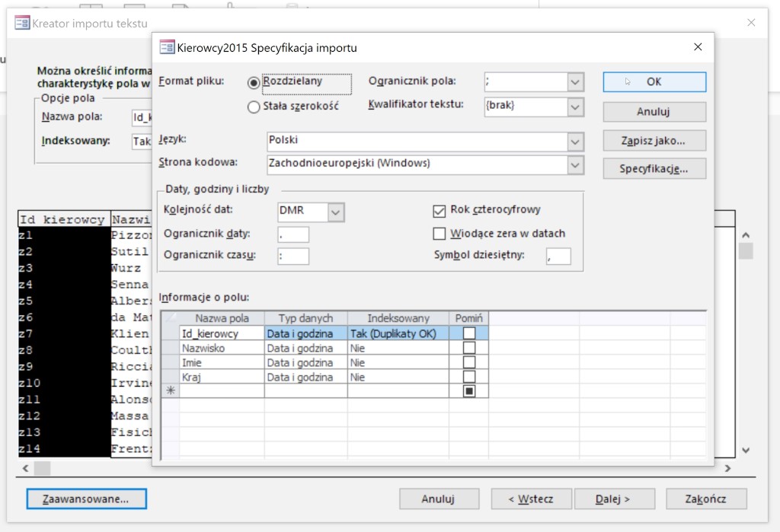
Task: Open the Strona kodowa dropdown
Action: [575, 164]
